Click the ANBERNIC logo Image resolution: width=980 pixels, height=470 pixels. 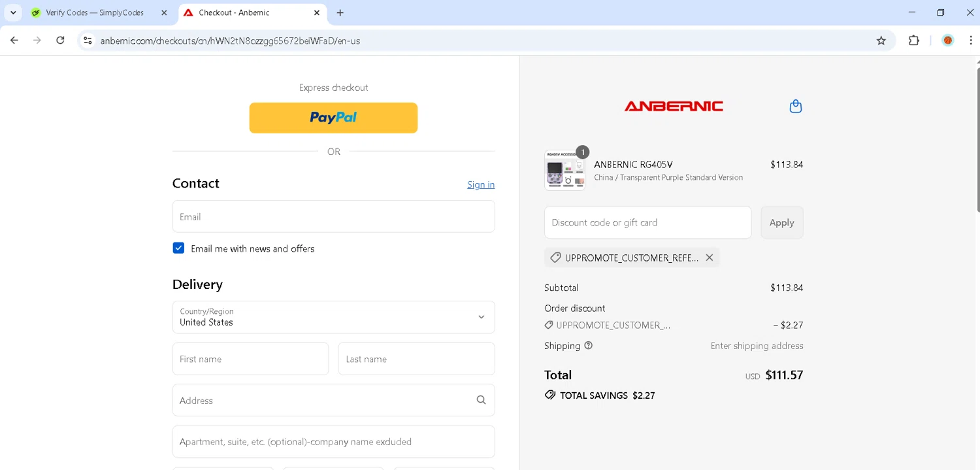[674, 106]
